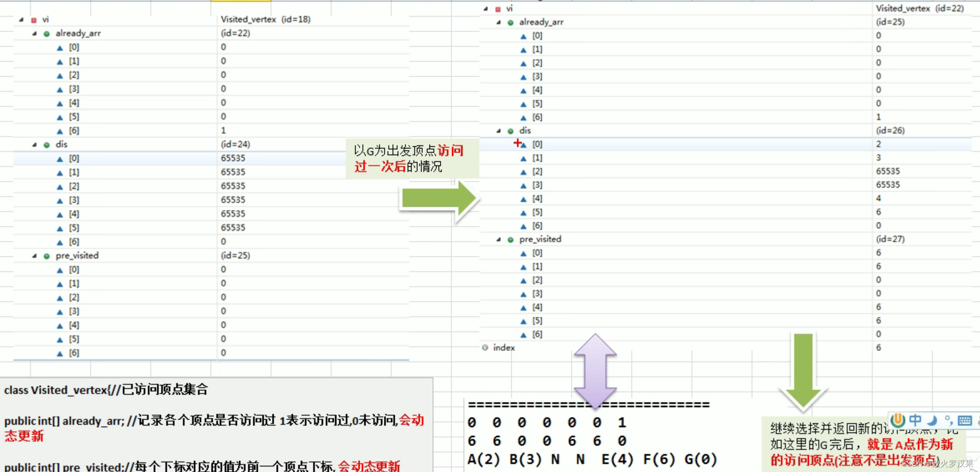
Task: Select the highlighted dis[0] row showing 65535
Action: [125, 158]
